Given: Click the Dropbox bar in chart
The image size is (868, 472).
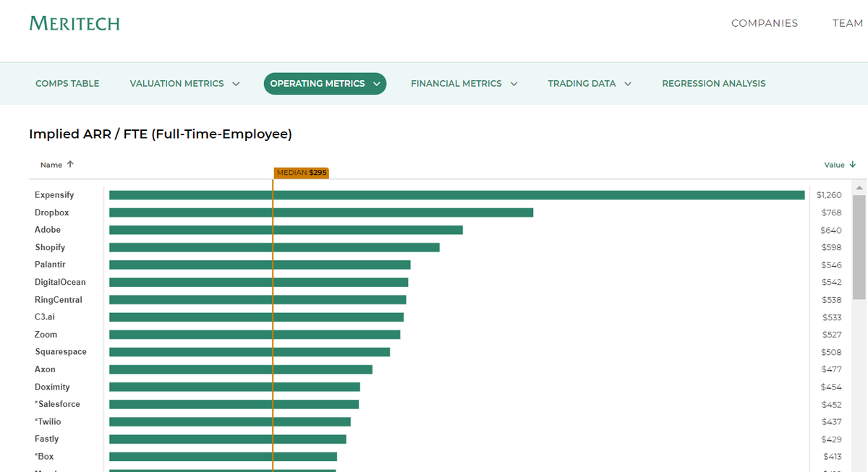Looking at the screenshot, I should coord(321,213).
